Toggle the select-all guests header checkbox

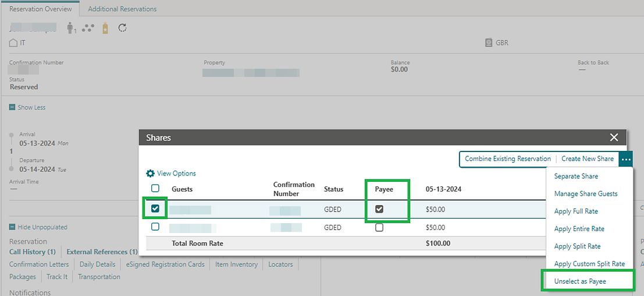coord(155,188)
